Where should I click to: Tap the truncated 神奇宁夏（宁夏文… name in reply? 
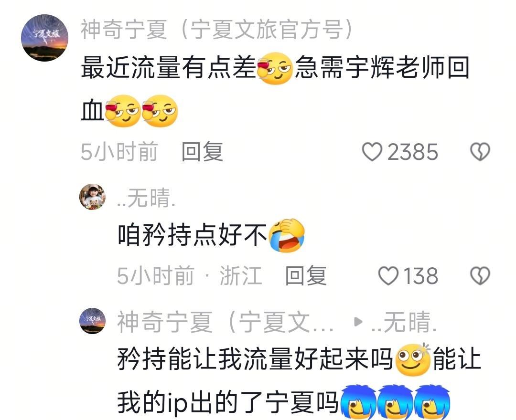pos(226,322)
